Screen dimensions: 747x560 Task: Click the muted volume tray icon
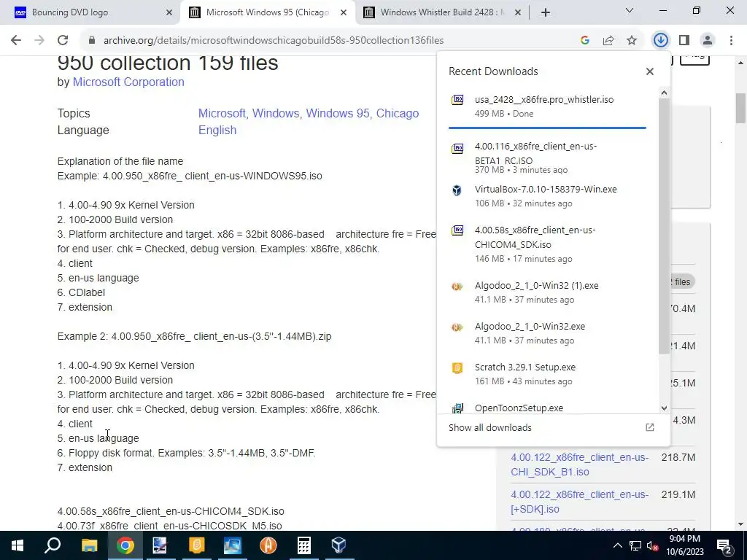click(x=652, y=545)
